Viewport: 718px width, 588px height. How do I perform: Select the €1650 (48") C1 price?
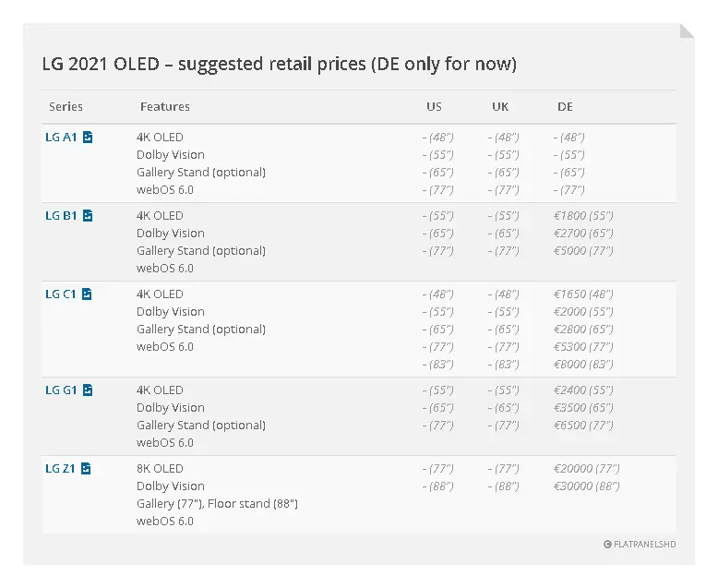click(583, 294)
